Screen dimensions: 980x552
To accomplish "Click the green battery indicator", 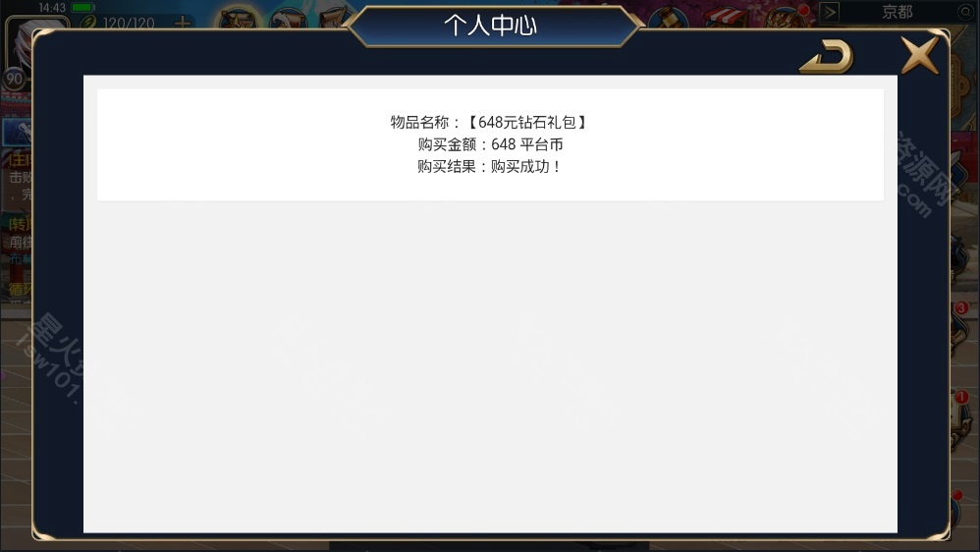I will tap(82, 8).
